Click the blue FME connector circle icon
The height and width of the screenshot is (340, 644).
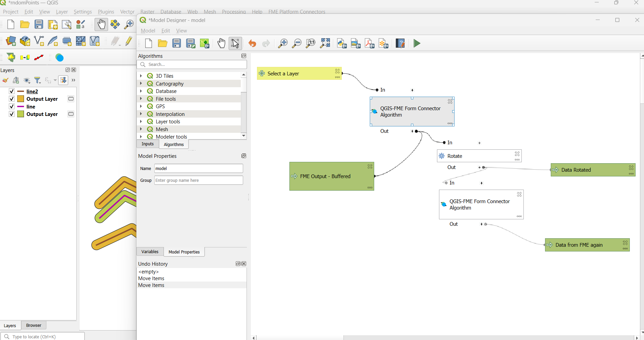coord(59,57)
